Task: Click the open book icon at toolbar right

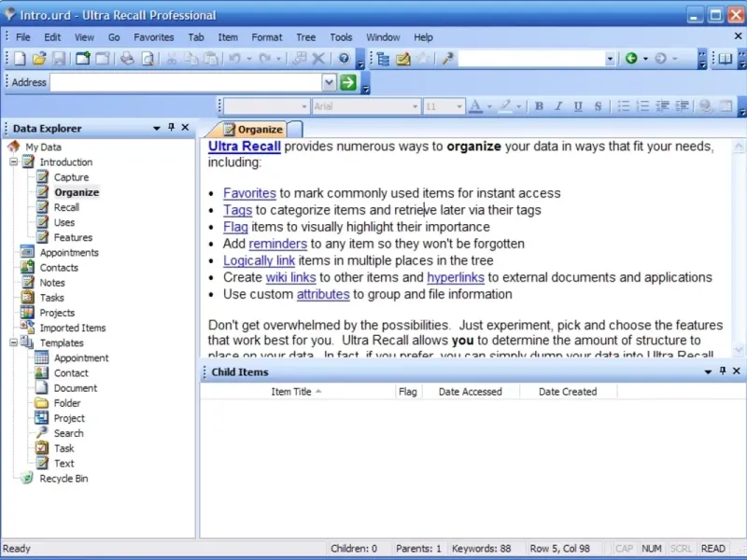Action: point(726,59)
